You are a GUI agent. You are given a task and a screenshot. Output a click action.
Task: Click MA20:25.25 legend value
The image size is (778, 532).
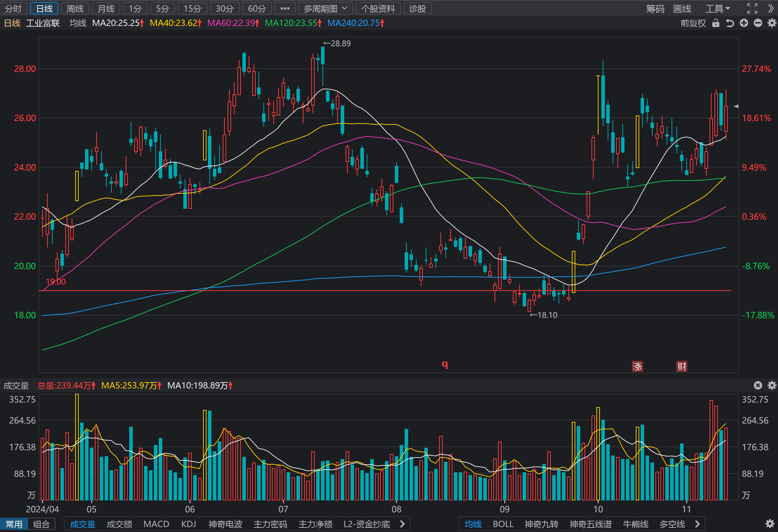[118, 23]
